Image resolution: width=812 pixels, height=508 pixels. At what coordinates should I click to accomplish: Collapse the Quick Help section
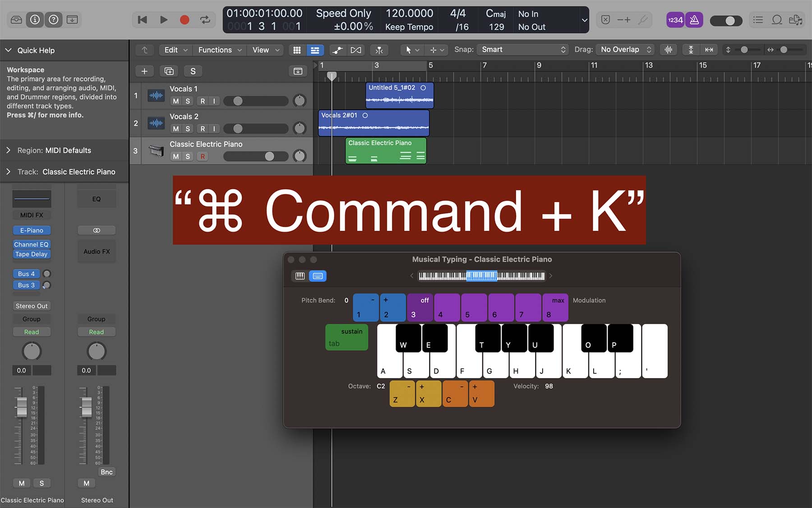9,50
